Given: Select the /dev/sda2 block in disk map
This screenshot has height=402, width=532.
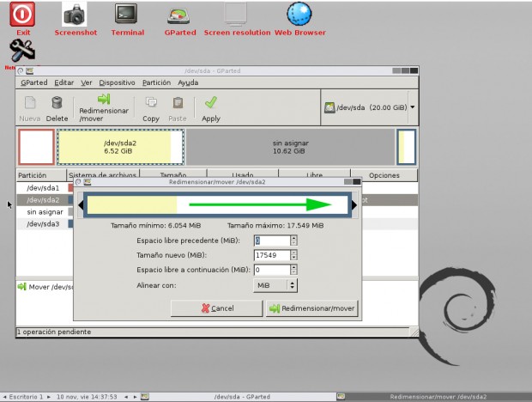Looking at the screenshot, I should tap(120, 147).
